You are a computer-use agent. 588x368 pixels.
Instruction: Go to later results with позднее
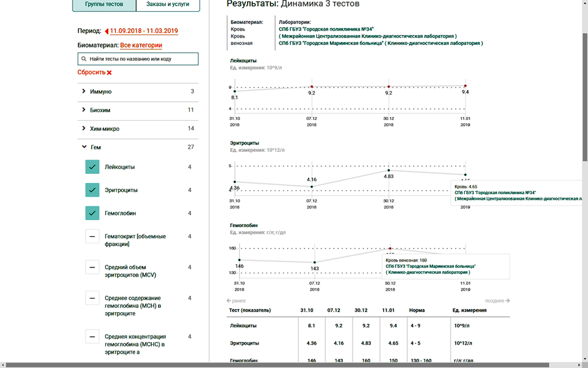497,301
